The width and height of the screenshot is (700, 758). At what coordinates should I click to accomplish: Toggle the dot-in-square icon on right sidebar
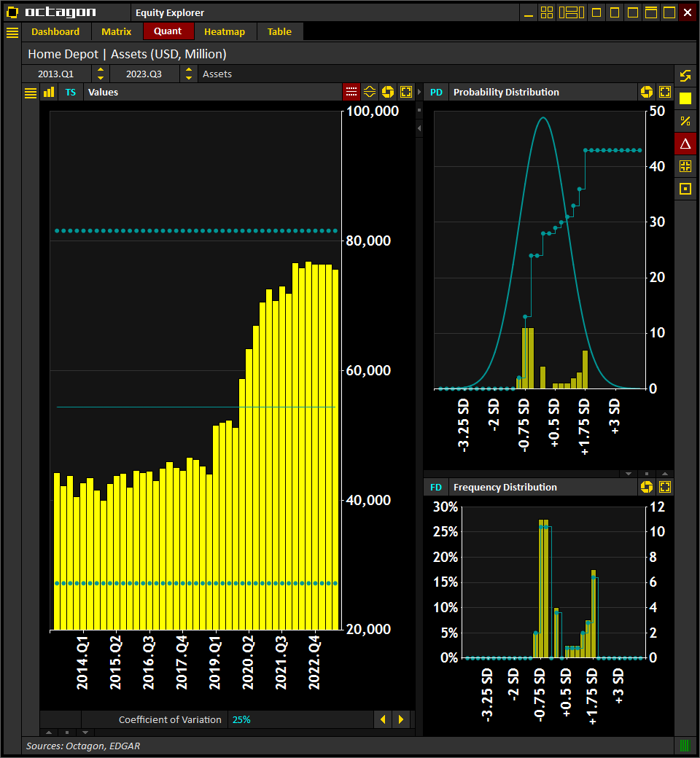pyautogui.click(x=685, y=189)
